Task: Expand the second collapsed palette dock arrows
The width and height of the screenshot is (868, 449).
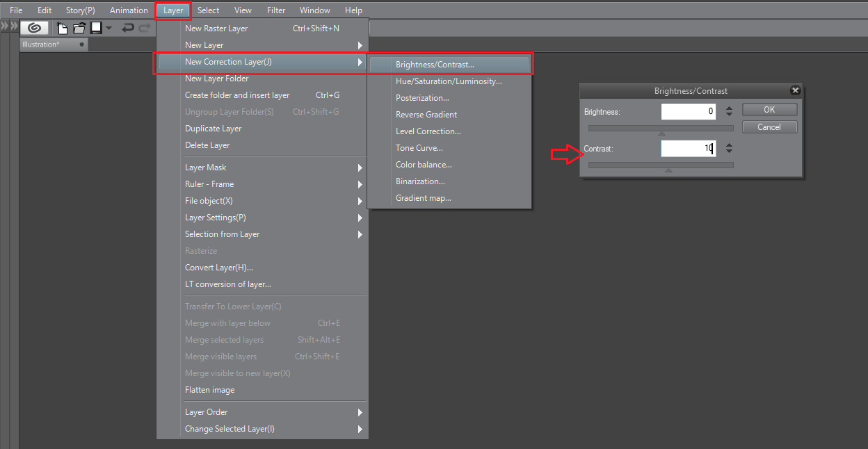Action: pyautogui.click(x=14, y=26)
